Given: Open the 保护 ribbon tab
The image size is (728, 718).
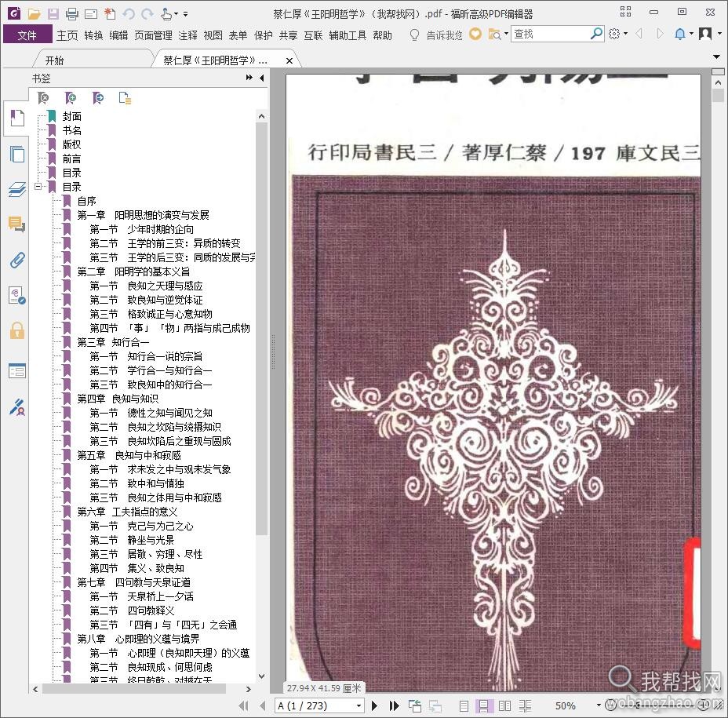Looking at the screenshot, I should coord(264,35).
